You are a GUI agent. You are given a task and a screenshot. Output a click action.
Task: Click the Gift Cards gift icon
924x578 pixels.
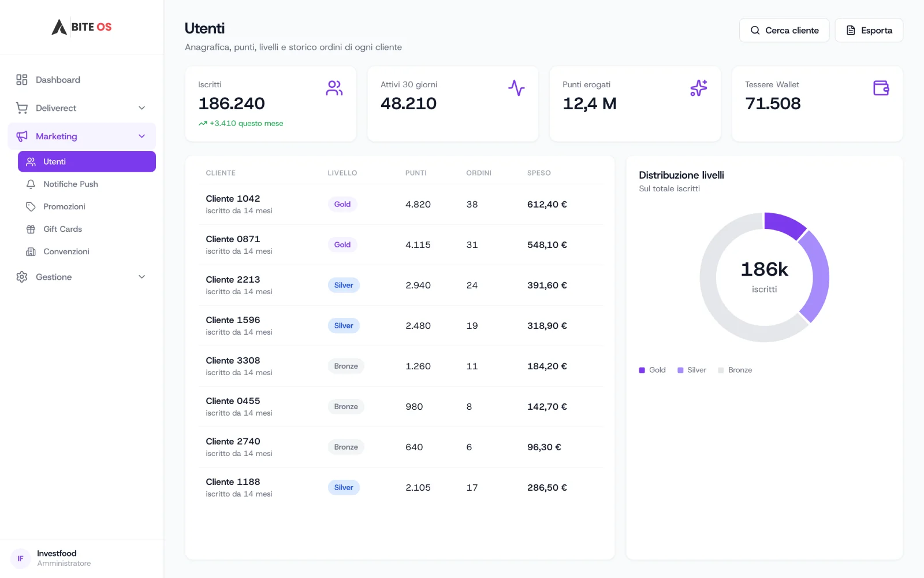coord(31,229)
